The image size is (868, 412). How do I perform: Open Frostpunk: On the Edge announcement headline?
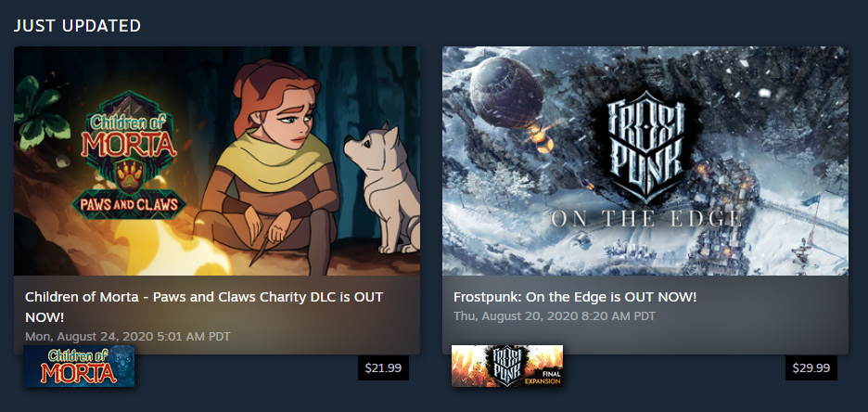point(575,297)
